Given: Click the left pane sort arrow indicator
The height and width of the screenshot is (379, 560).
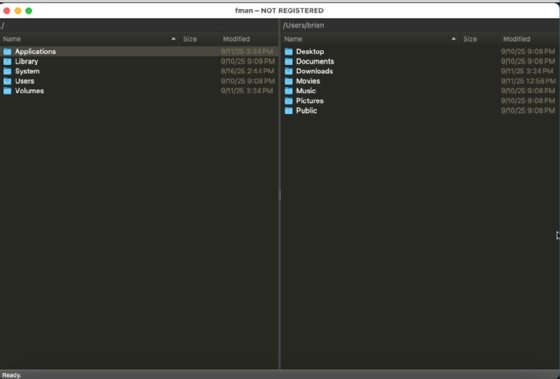Looking at the screenshot, I should click(174, 39).
